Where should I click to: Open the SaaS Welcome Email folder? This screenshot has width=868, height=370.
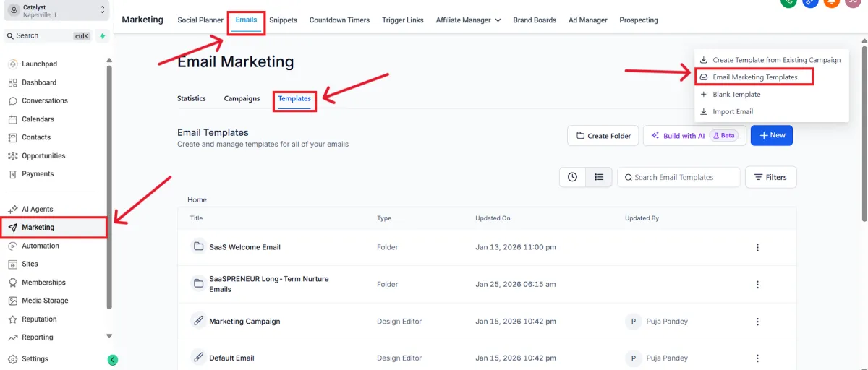244,247
